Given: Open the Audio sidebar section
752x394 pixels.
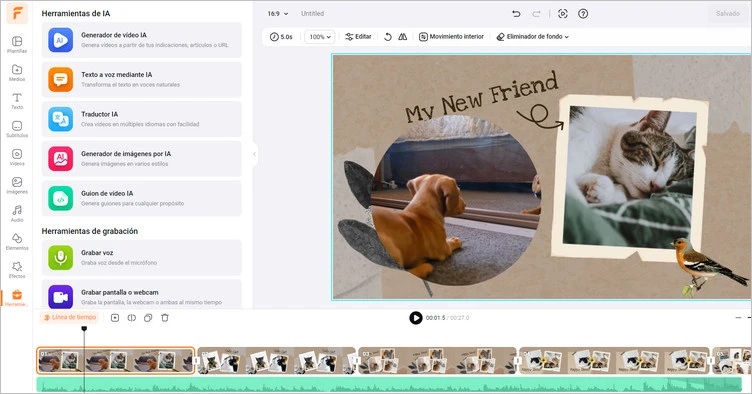Looking at the screenshot, I should [17, 214].
